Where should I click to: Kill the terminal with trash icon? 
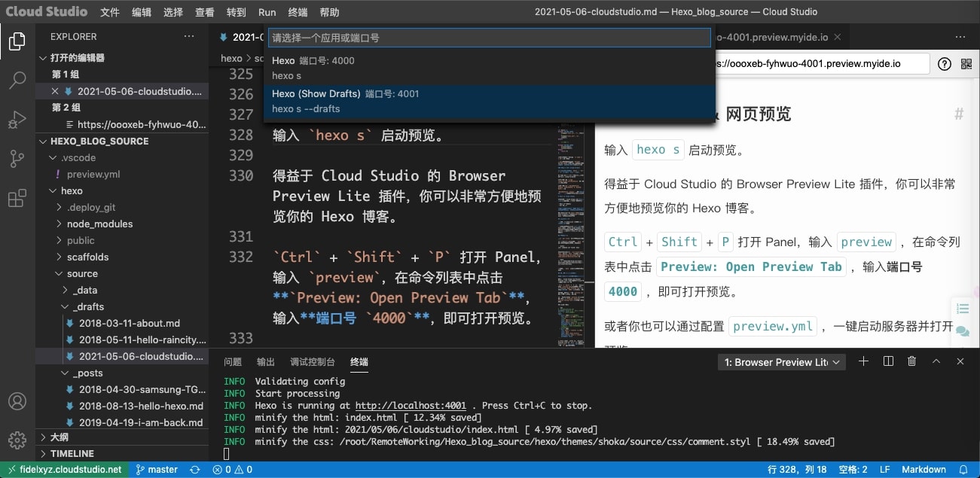tap(912, 361)
